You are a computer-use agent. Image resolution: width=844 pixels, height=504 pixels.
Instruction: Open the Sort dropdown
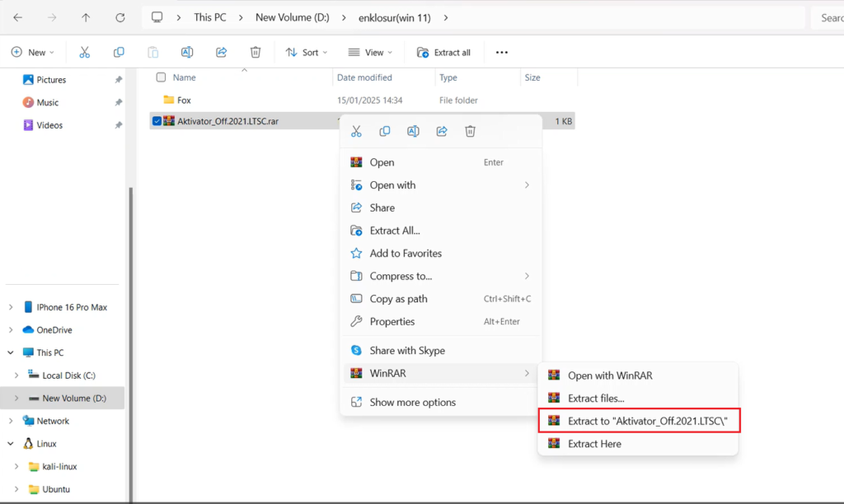307,52
